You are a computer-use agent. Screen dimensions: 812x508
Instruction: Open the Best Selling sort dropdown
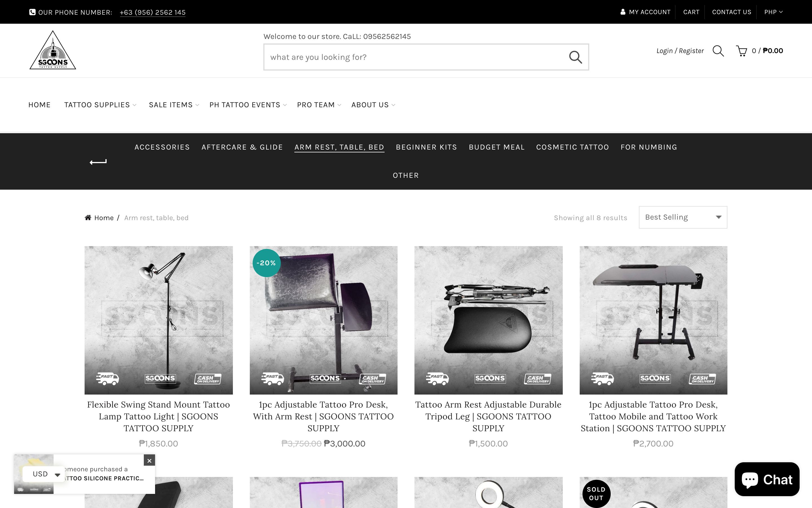(683, 217)
